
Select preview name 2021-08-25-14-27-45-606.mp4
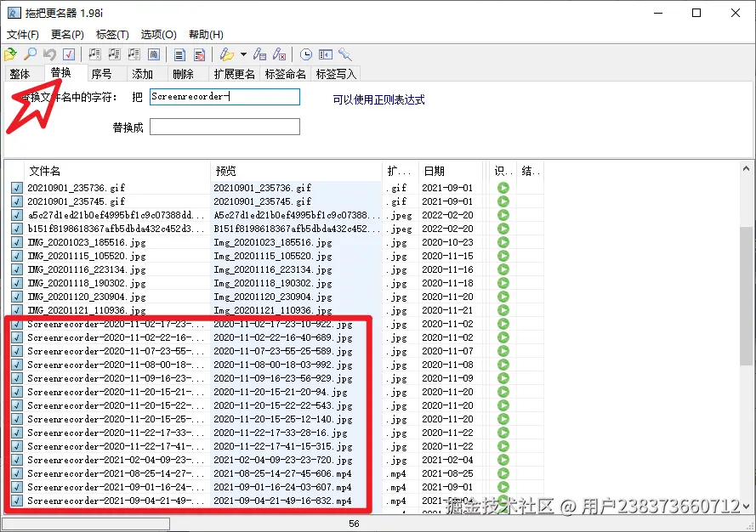pyautogui.click(x=282, y=473)
